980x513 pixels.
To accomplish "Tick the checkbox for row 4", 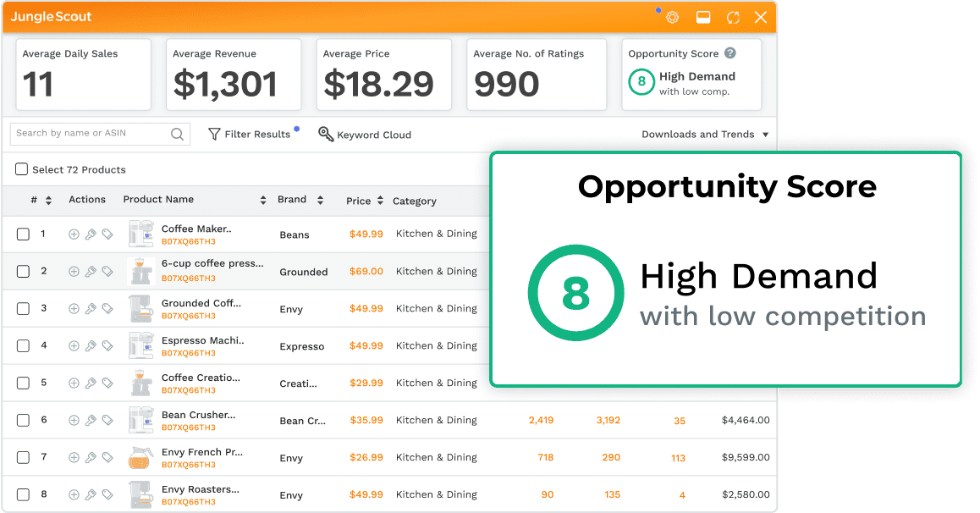I will click(x=23, y=346).
